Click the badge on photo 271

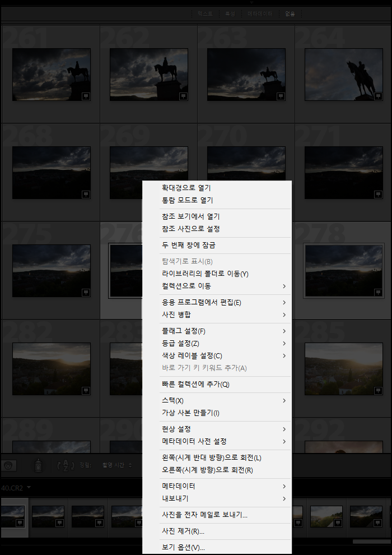(x=378, y=195)
